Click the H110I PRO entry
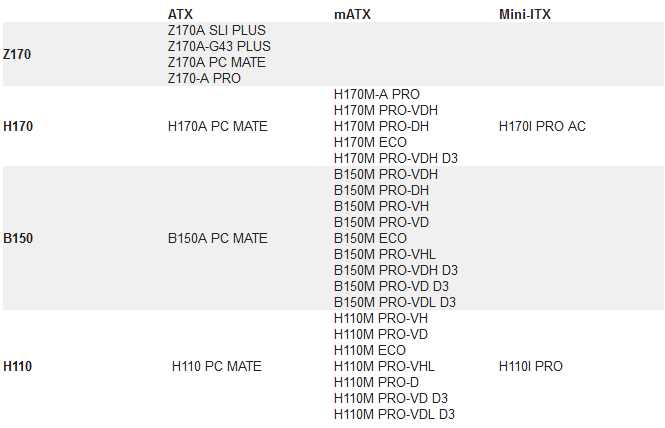 pyautogui.click(x=531, y=366)
